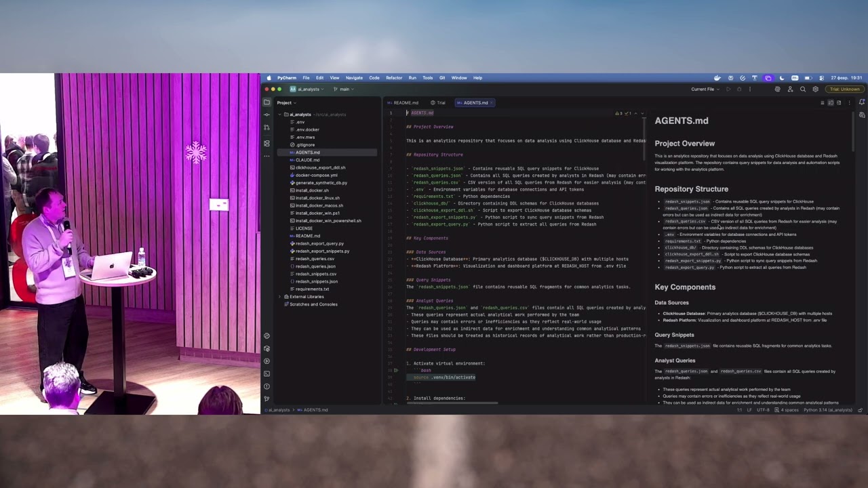Open the File menu

pos(307,77)
